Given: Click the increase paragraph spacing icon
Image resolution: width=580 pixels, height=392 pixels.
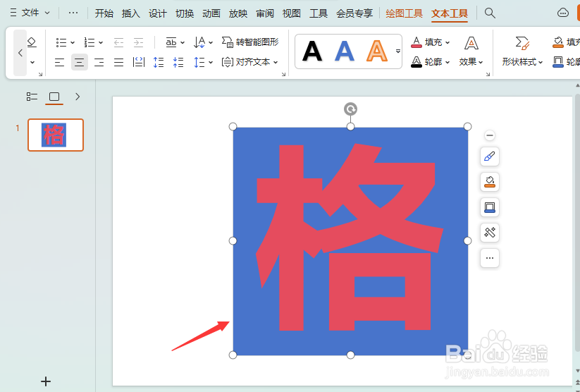Looking at the screenshot, I should 159,62.
